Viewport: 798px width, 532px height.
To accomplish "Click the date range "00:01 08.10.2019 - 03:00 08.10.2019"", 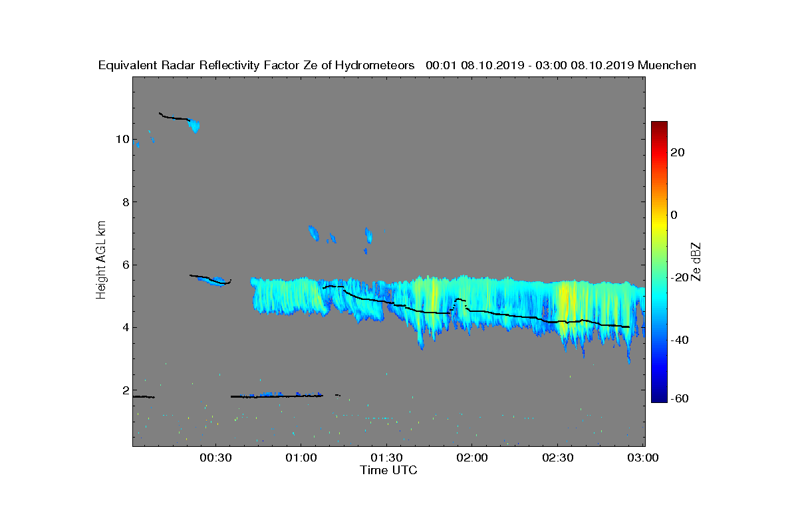I will coord(529,65).
